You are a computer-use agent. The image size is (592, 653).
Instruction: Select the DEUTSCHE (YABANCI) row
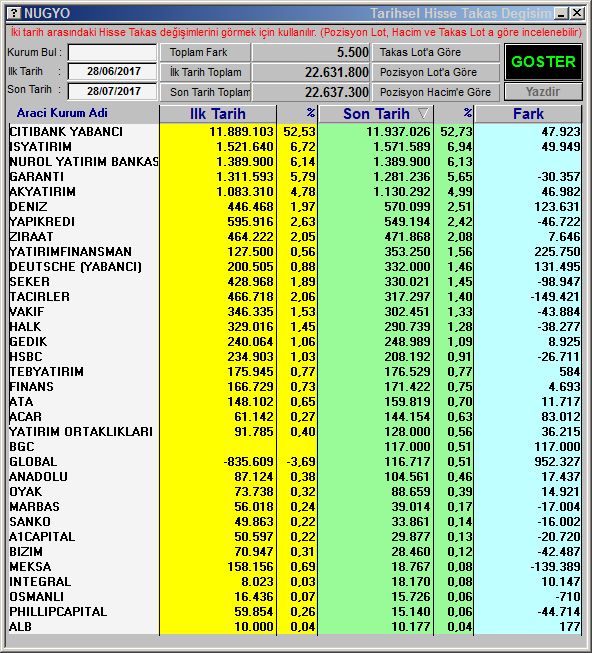pyautogui.click(x=295, y=267)
